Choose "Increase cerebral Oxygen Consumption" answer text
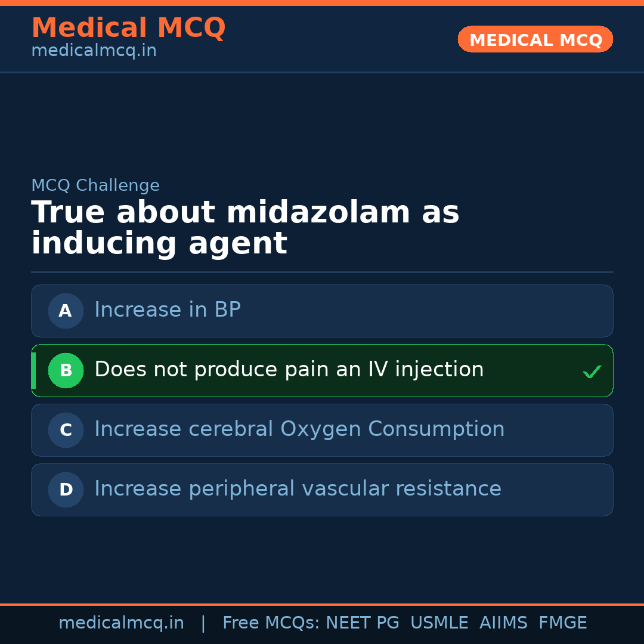 [299, 429]
